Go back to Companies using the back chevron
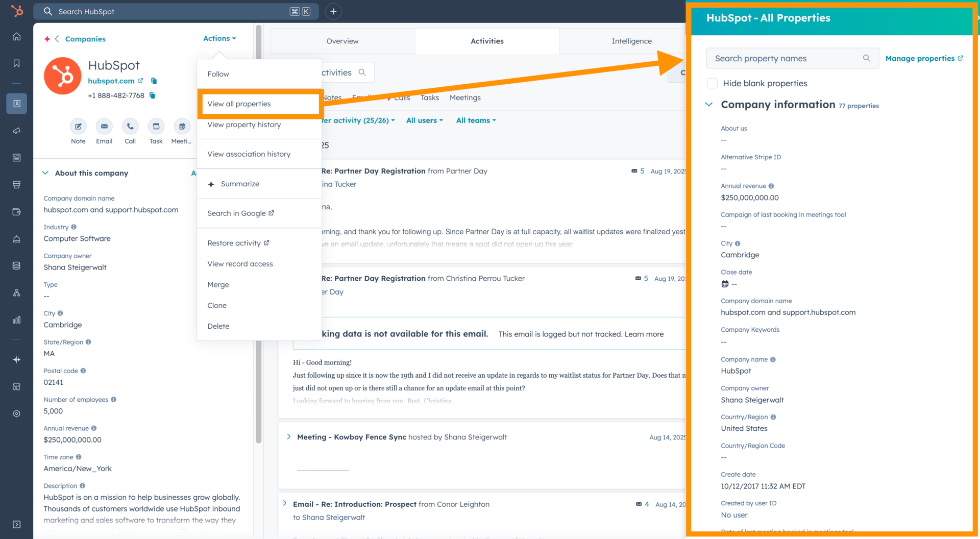 tap(57, 39)
